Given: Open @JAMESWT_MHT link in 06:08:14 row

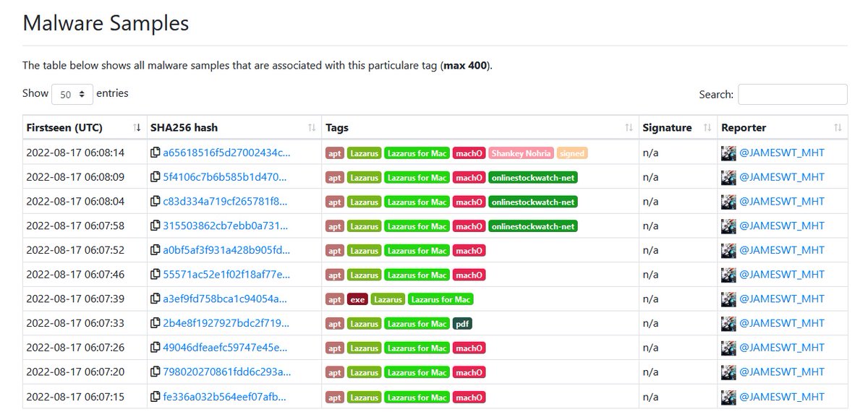Looking at the screenshot, I should (781, 153).
